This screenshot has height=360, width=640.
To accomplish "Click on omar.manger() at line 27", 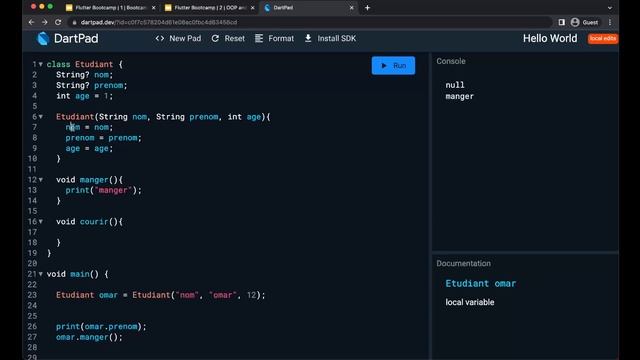I will point(89,337).
